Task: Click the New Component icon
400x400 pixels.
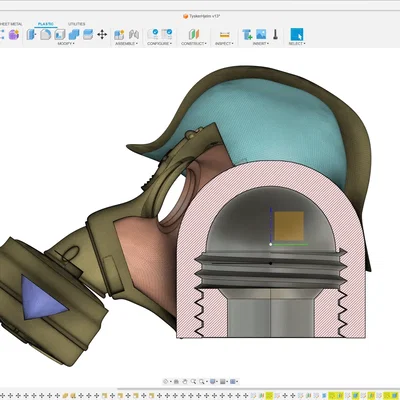Action: point(119,34)
